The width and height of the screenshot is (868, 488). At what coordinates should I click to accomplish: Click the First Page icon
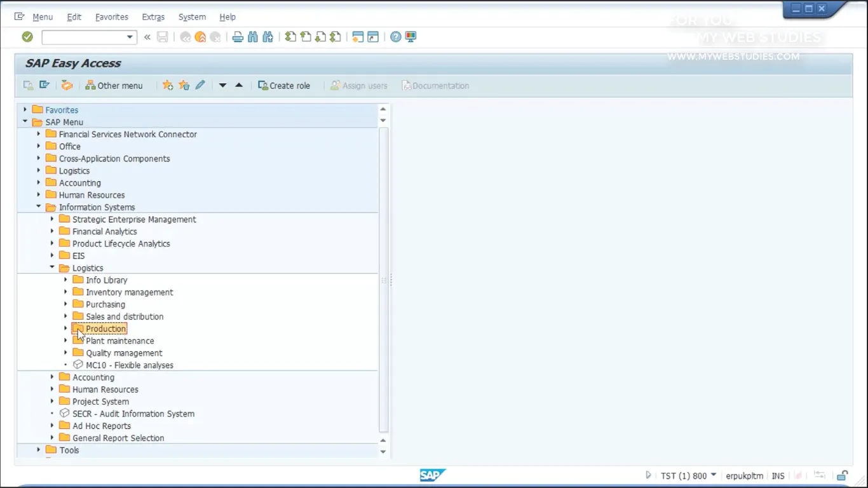pyautogui.click(x=290, y=37)
